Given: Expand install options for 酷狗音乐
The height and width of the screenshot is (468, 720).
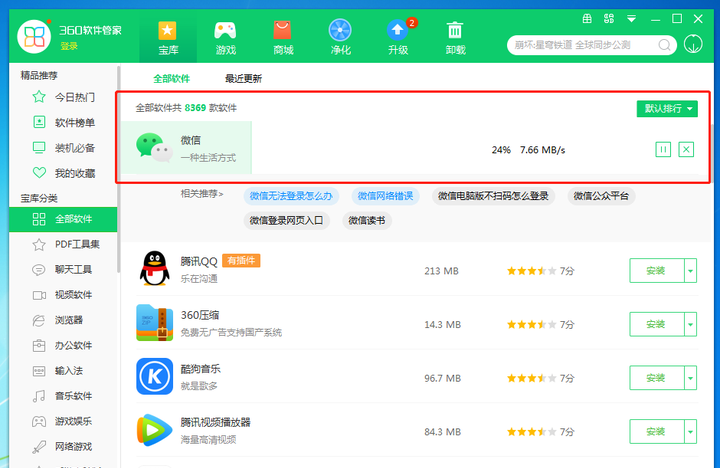Looking at the screenshot, I should click(x=691, y=378).
